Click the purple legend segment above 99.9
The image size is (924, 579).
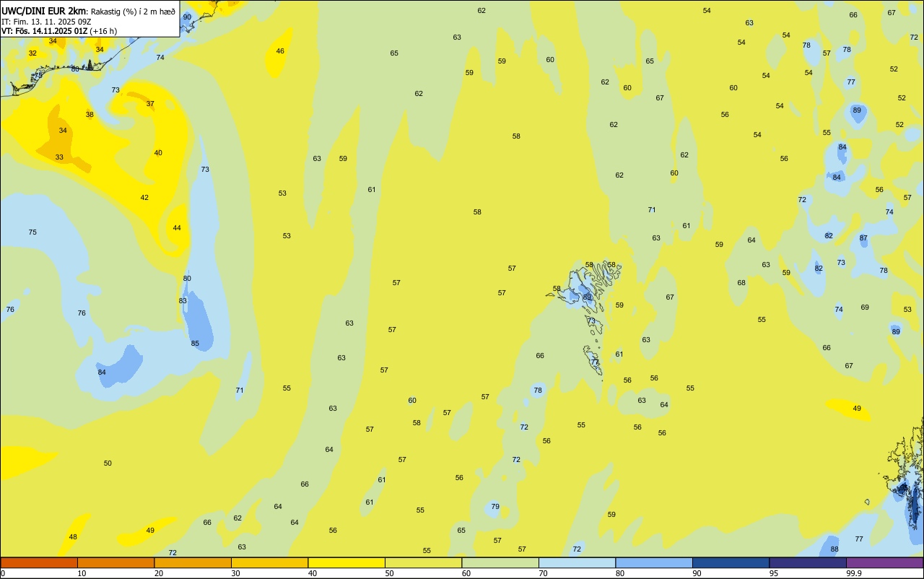(884, 562)
